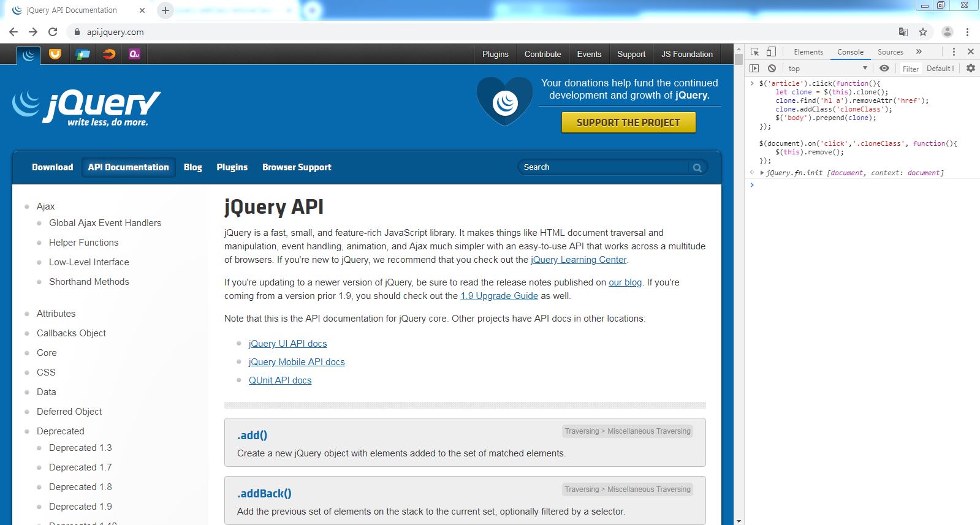Show more DevTools tabs with chevron
Viewport: 980px width, 525px height.
pyautogui.click(x=919, y=52)
